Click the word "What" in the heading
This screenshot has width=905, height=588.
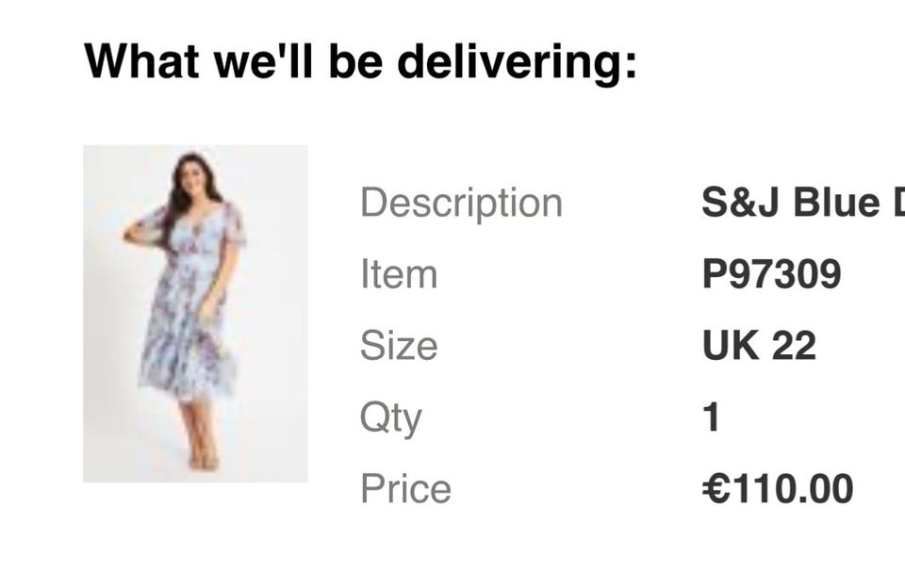[x=141, y=62]
